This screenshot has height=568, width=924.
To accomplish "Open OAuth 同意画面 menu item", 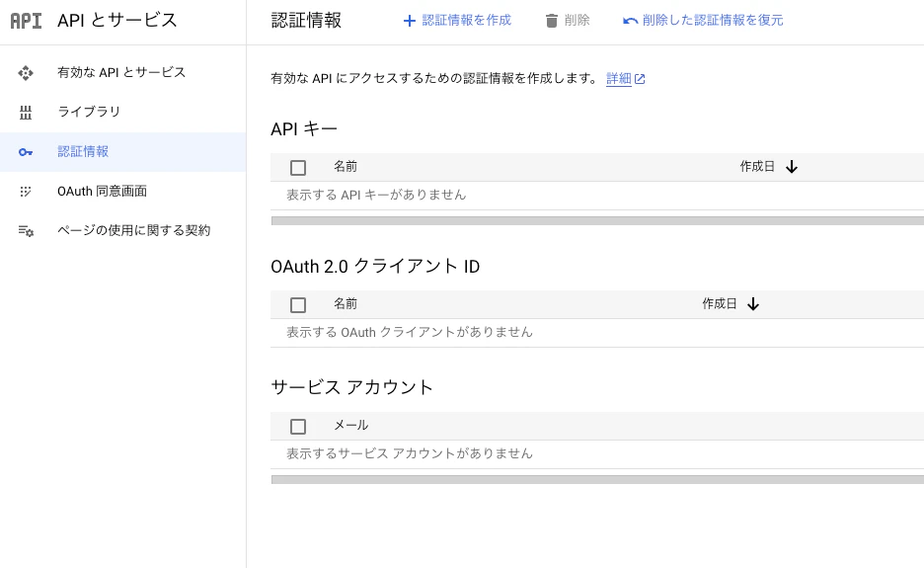I will (123, 191).
